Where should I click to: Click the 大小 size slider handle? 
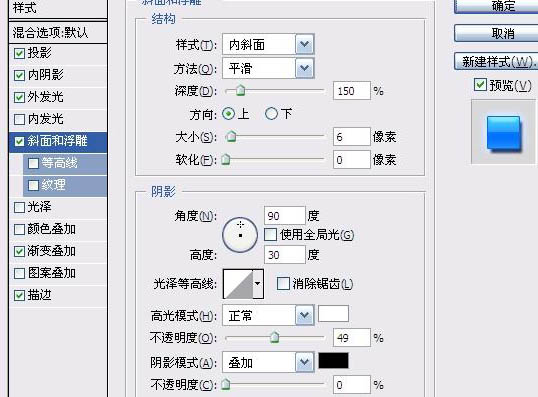[x=231, y=137]
